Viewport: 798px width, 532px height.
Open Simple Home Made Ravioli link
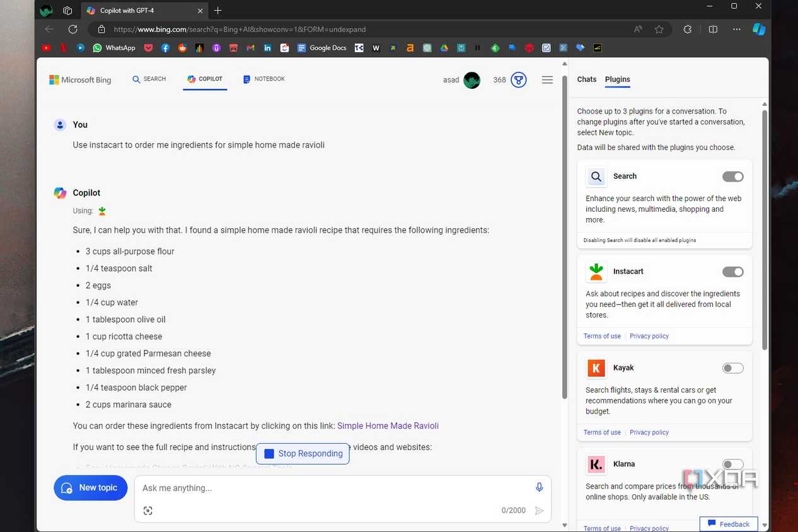(x=388, y=425)
